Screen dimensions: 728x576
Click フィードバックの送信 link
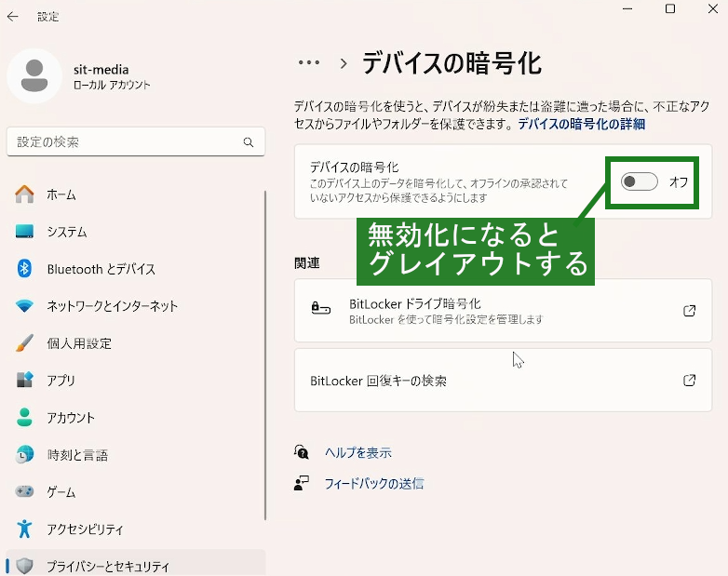(x=373, y=484)
